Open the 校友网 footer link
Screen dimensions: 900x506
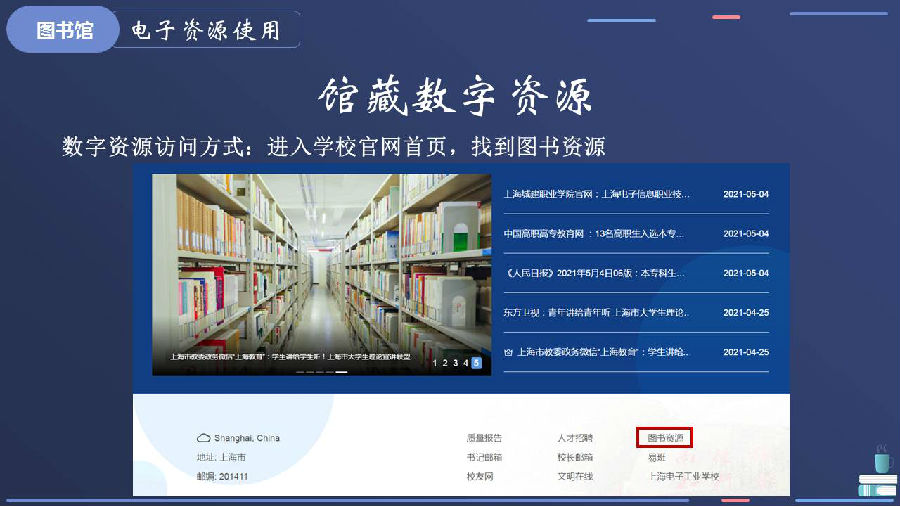[480, 476]
